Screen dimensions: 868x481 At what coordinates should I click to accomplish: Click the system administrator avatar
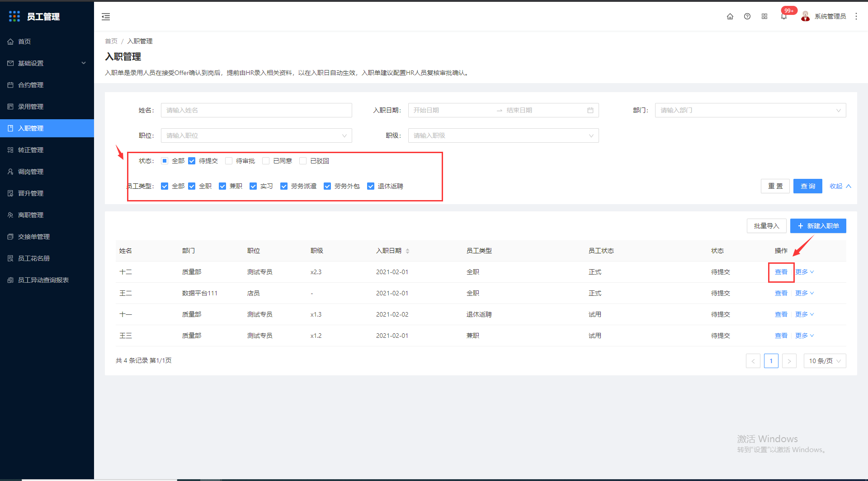[805, 16]
